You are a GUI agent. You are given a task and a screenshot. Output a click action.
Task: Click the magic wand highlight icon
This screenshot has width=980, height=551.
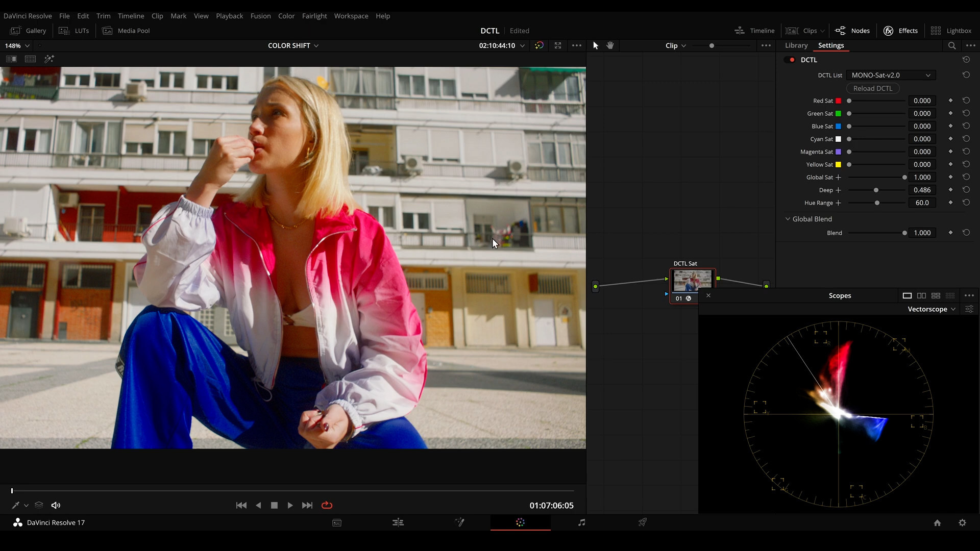pyautogui.click(x=49, y=59)
